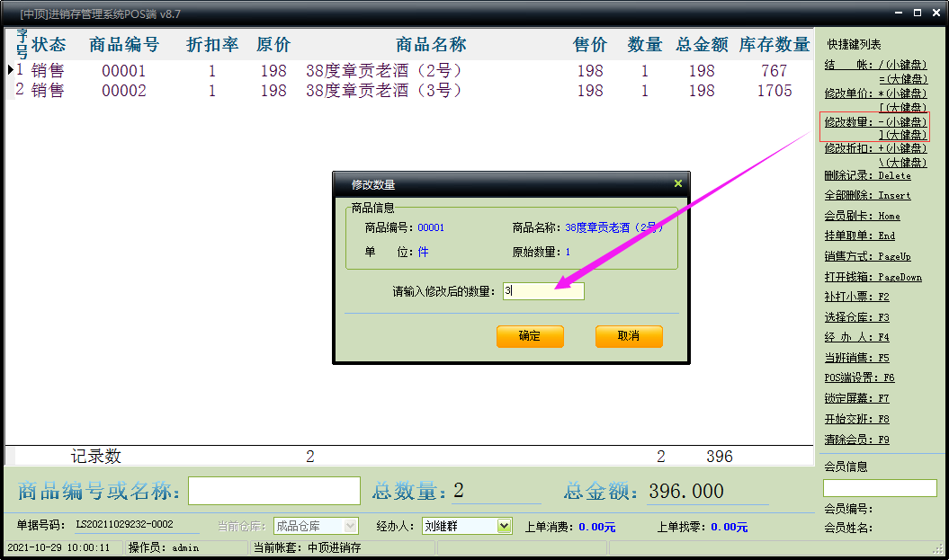Image resolution: width=949 pixels, height=560 pixels.
Task: Click the 会员信息 input field
Action: point(880,488)
